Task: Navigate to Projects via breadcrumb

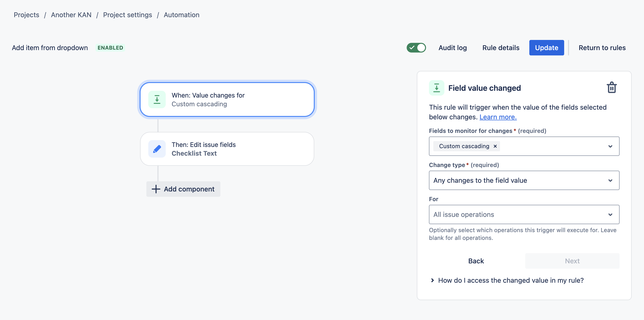Action: tap(26, 15)
